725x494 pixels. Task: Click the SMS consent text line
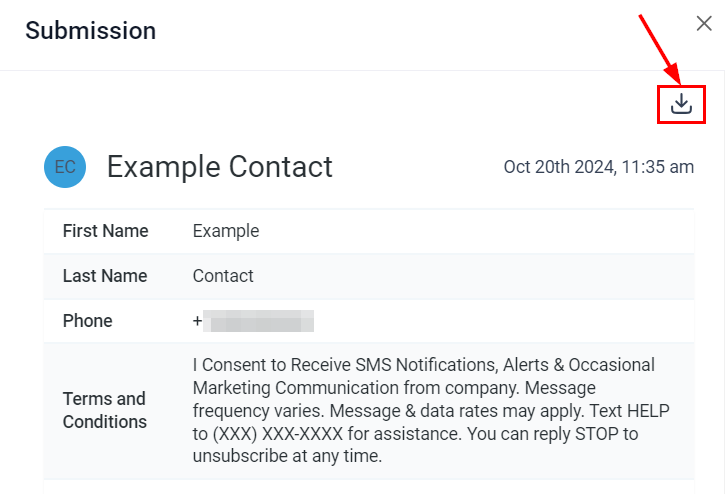point(423,365)
